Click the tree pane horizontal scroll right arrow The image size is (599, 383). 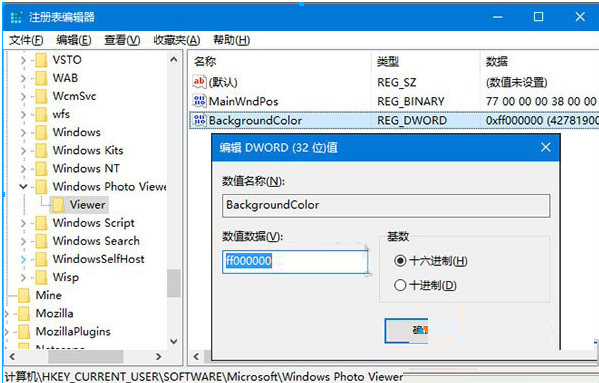coord(159,357)
